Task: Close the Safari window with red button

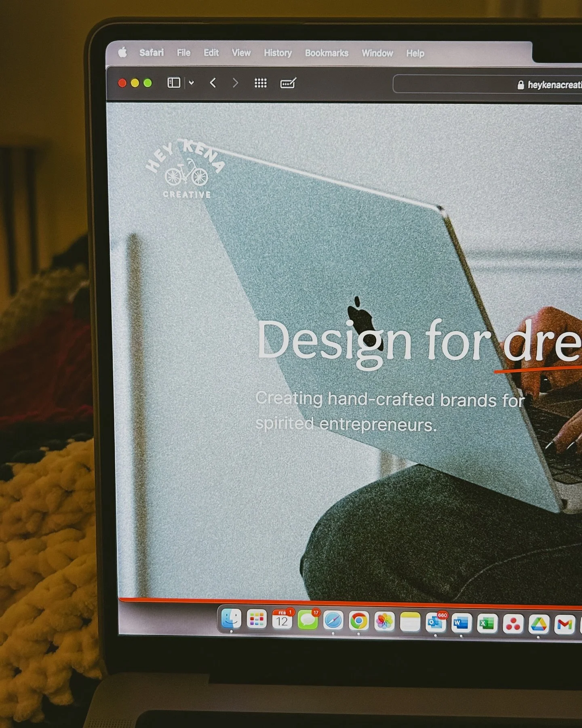Action: [122, 83]
